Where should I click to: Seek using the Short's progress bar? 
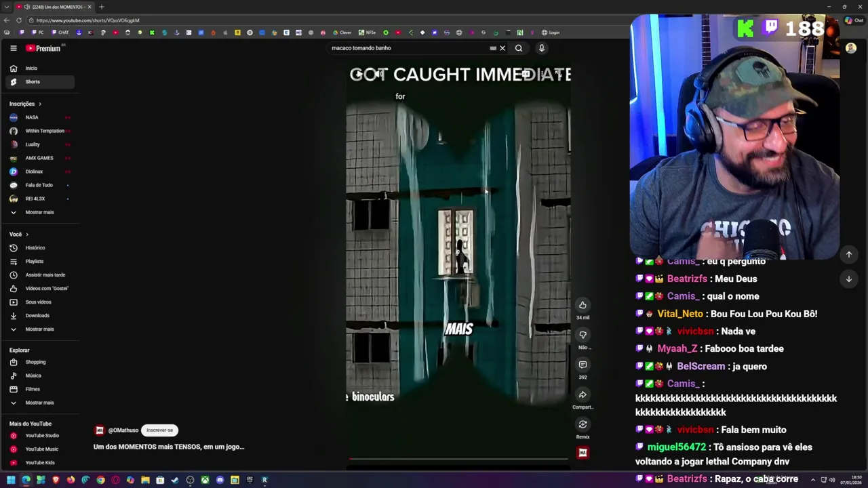click(458, 459)
